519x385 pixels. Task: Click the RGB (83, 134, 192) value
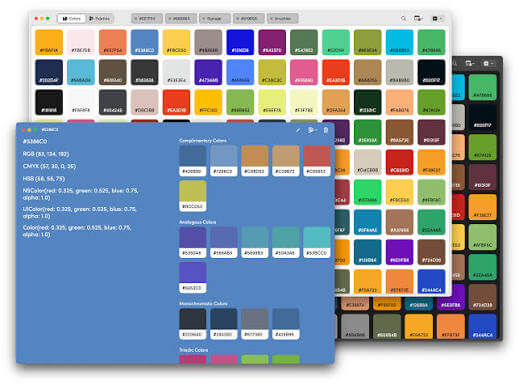pos(46,154)
